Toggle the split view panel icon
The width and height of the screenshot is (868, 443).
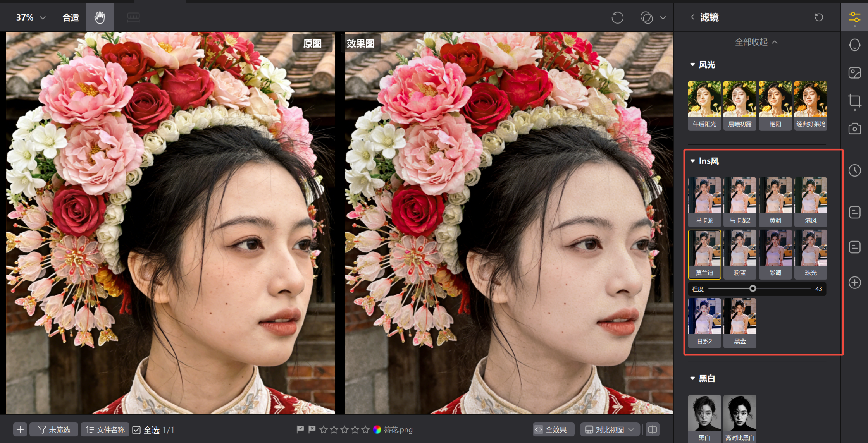(x=653, y=429)
